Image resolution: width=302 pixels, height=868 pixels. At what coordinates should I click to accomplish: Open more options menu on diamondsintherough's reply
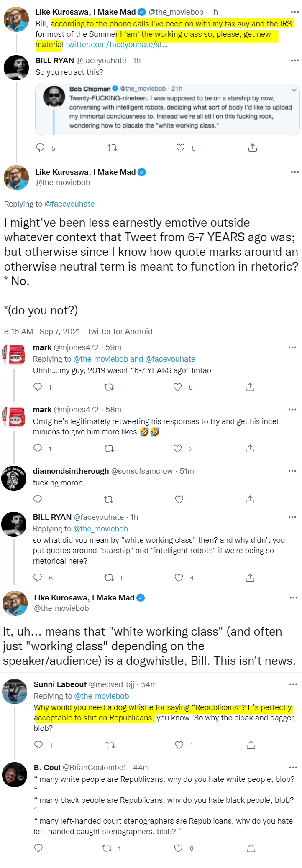pos(292,471)
